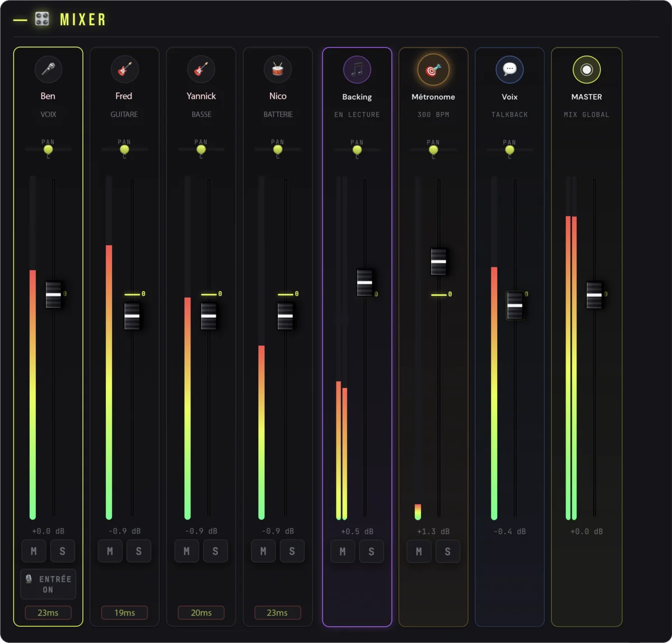672x643 pixels.
Task: Click Ben's volume fader handle
Action: (54, 294)
